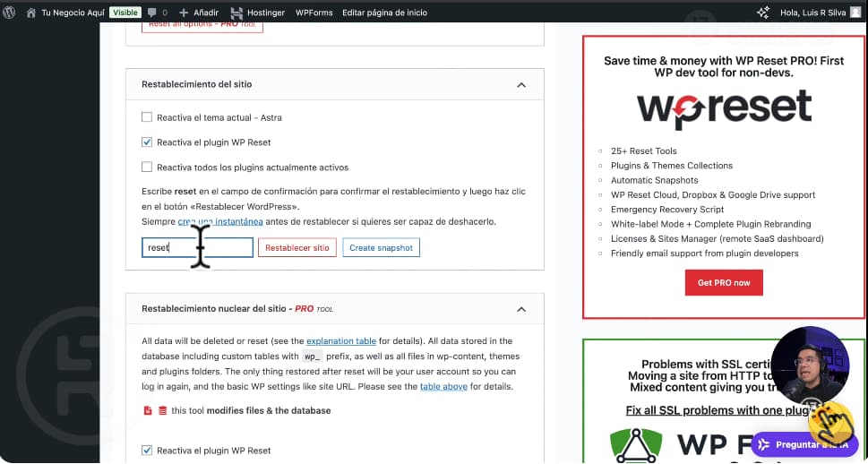The height and width of the screenshot is (464, 868).
Task: Click the Visible status badge
Action: coord(125,13)
